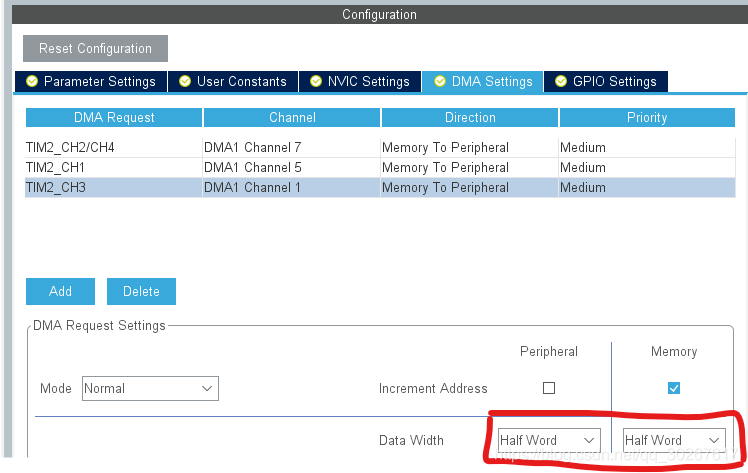Screen dimensions: 748x473
Task: Click Medium priority of TIM2_CH3 row
Action: pos(647,187)
